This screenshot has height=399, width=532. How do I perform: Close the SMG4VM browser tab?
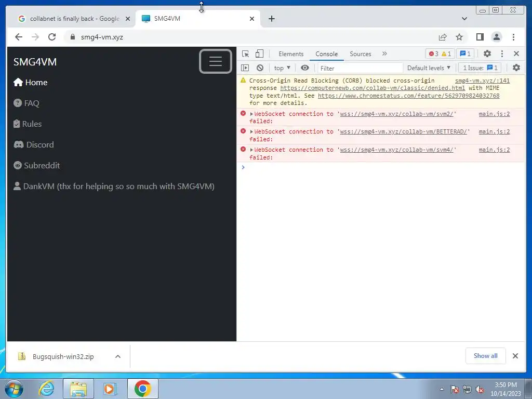click(252, 19)
